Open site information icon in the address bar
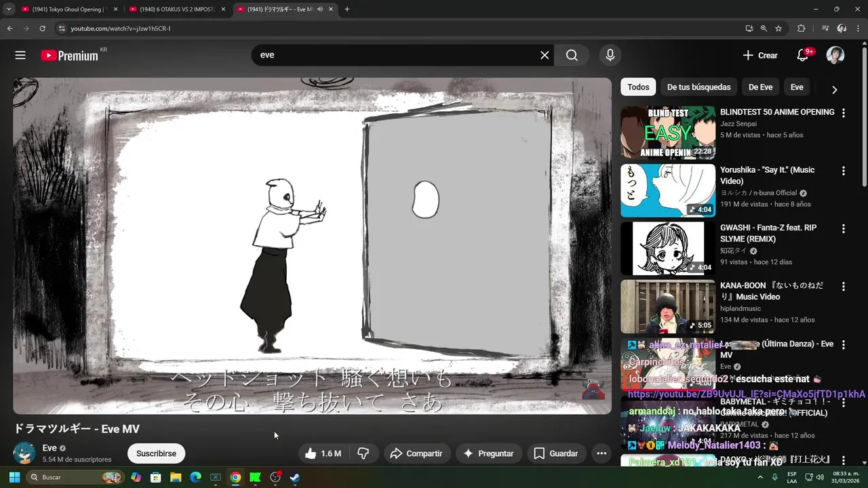Screen dimensions: 868x488 point(61,28)
